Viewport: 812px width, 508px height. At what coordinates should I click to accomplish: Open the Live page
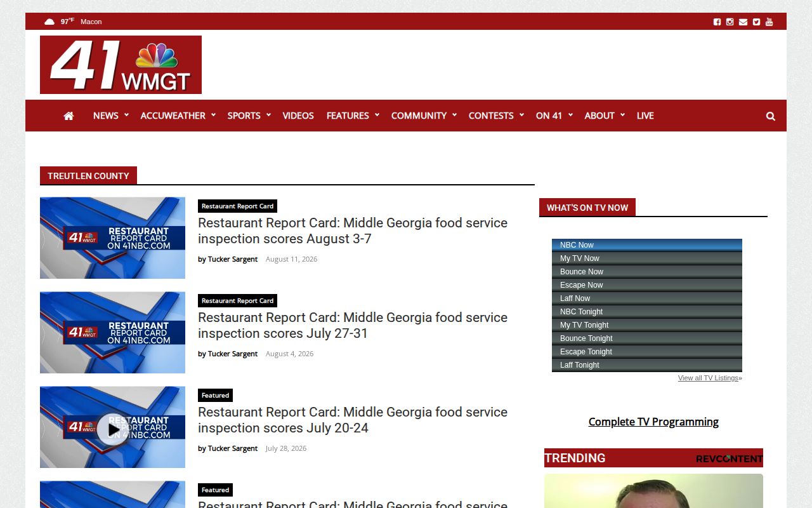click(x=645, y=116)
